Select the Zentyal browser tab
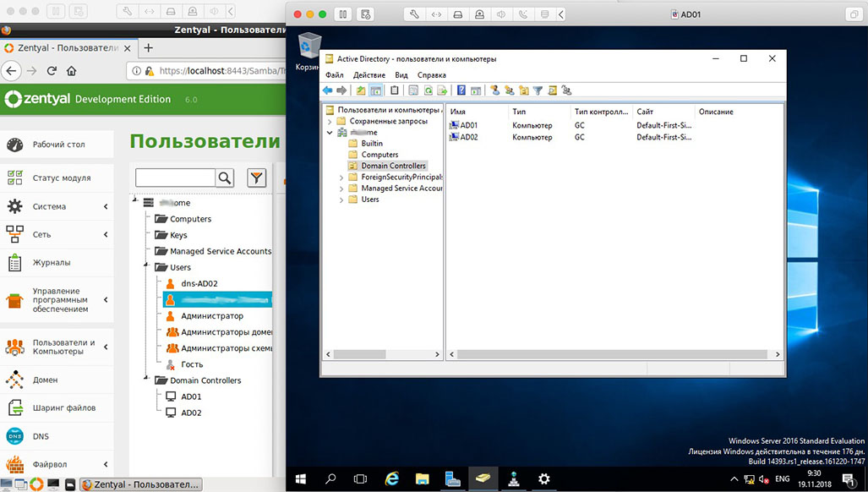868x492 pixels. click(x=68, y=48)
